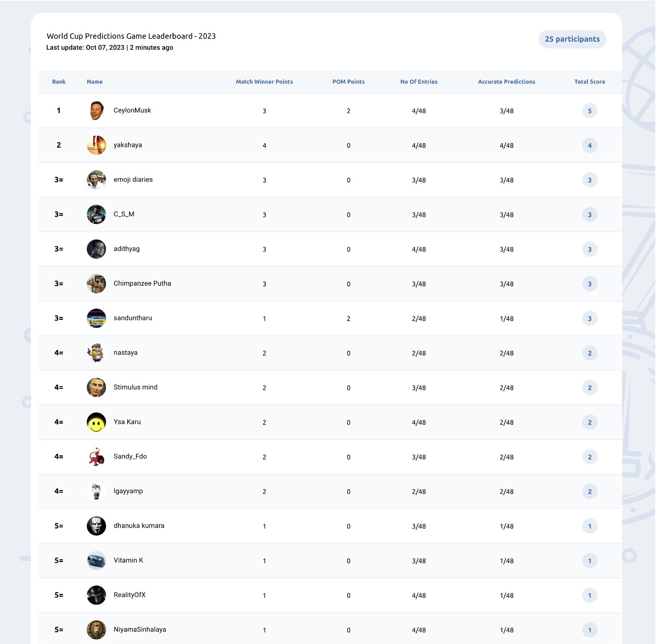Open RealityOfX's dark avatar
656x644 pixels.
[x=96, y=595]
